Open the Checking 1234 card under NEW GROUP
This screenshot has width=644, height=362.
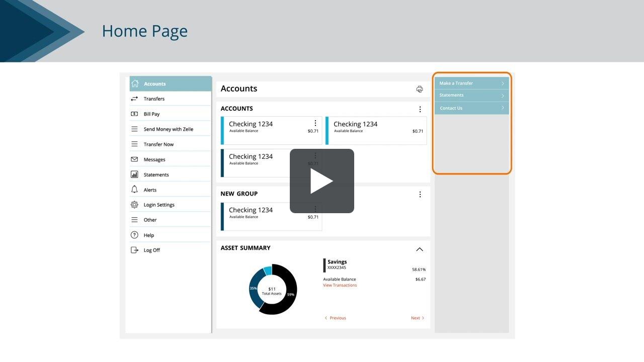click(x=272, y=217)
